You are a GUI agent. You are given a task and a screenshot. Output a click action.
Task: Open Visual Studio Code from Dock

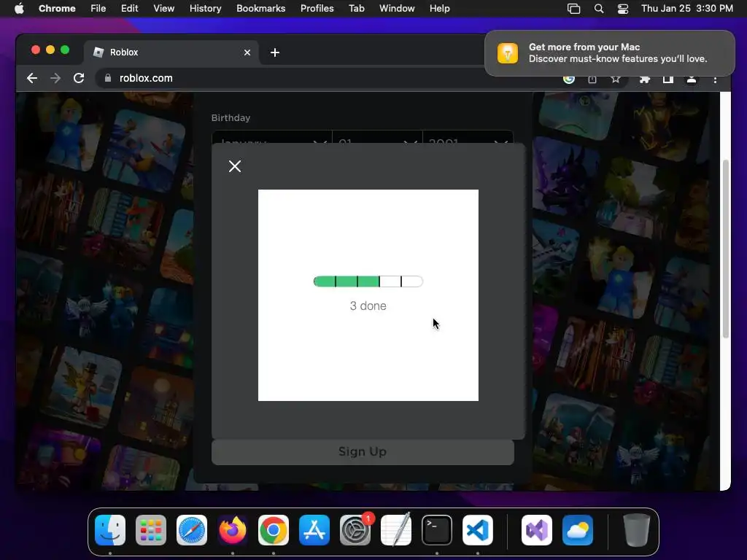(x=478, y=530)
